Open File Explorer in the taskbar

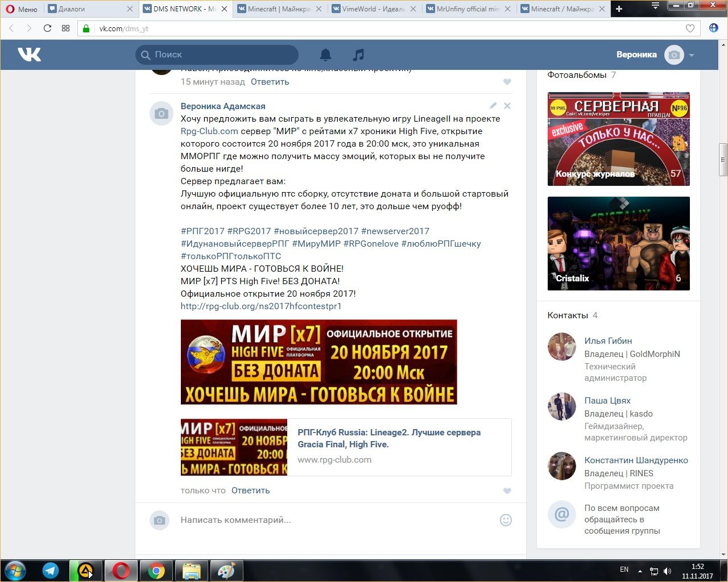pyautogui.click(x=192, y=571)
